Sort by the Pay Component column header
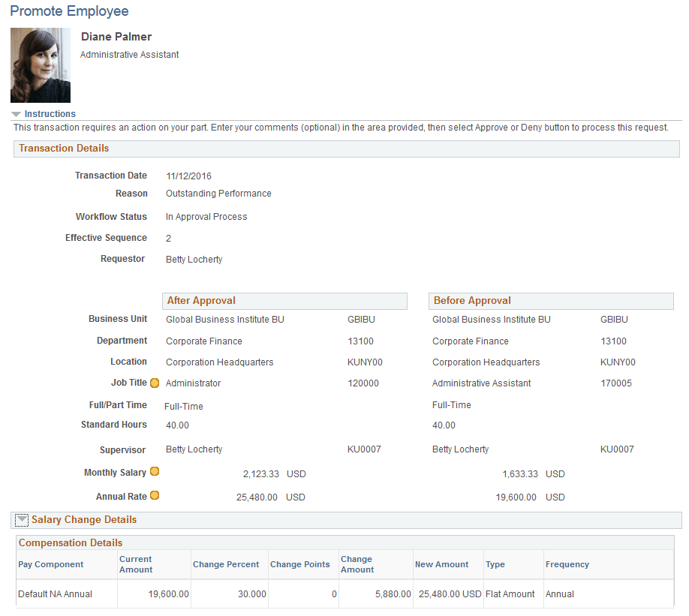Viewport: 689px width, 616px height. 51,564
